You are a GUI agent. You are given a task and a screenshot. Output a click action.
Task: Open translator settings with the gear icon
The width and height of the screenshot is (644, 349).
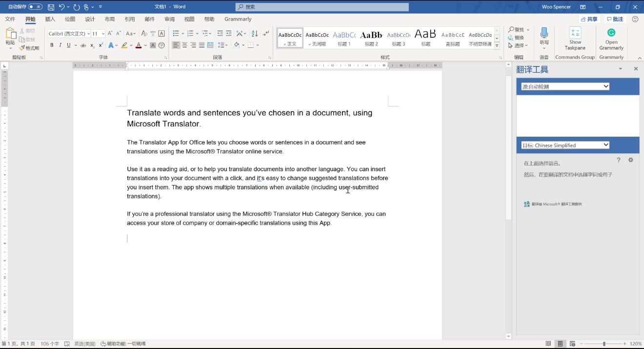click(x=630, y=160)
